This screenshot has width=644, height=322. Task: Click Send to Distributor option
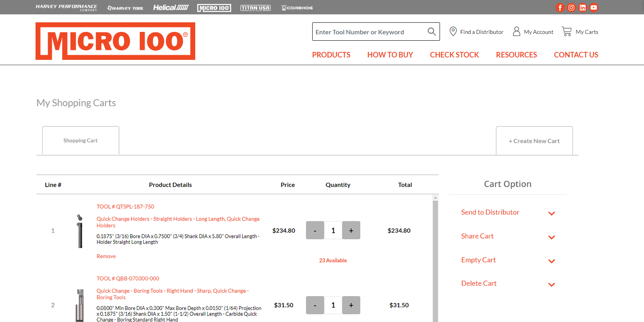[x=490, y=212]
